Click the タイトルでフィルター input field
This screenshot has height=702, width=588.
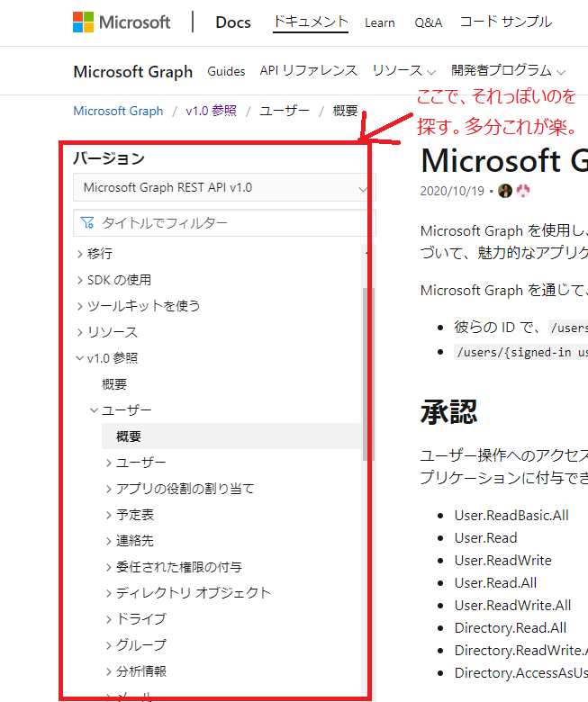pyautogui.click(x=224, y=222)
